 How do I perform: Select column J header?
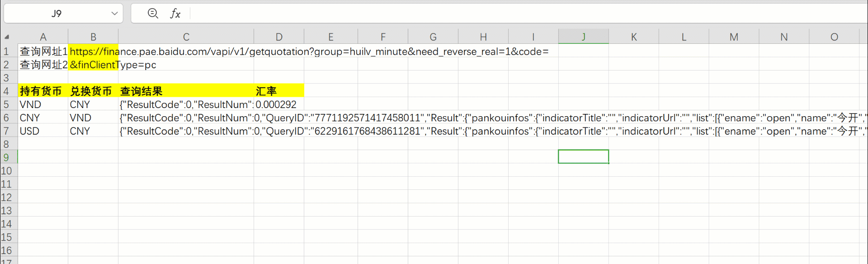click(583, 37)
